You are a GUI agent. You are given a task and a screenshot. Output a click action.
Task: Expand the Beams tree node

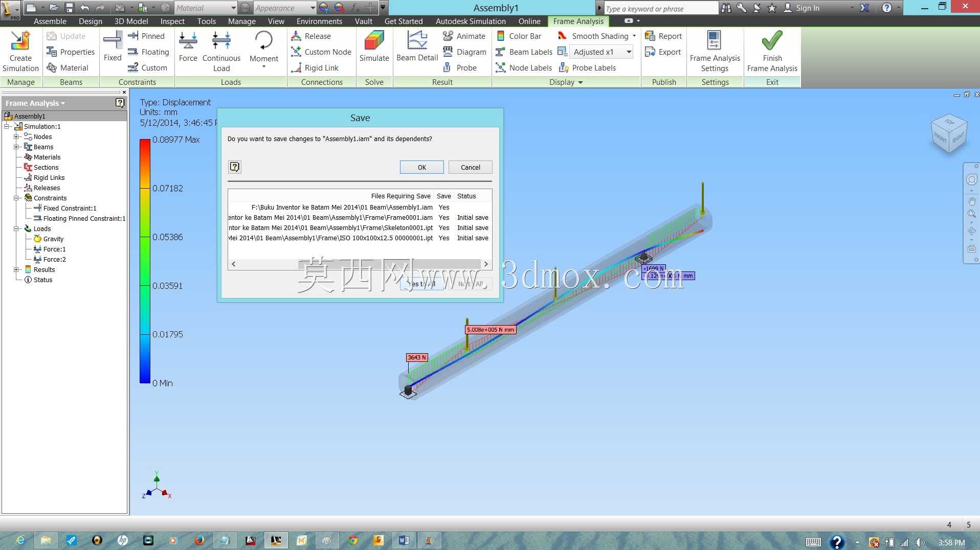point(16,147)
